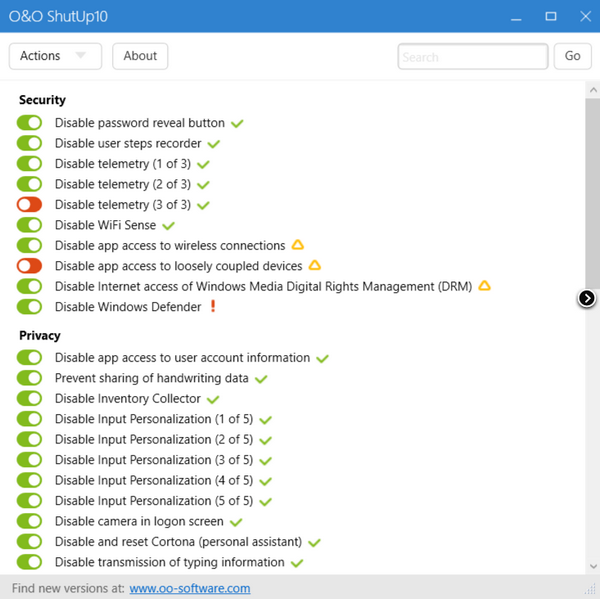Image resolution: width=600 pixels, height=599 pixels.
Task: Enable Disable app access to loosely coupled devices
Action: [30, 266]
